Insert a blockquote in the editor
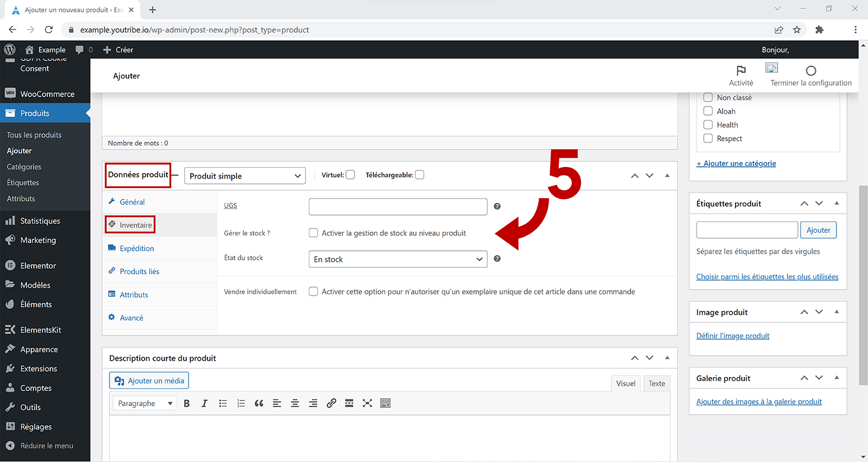The height and width of the screenshot is (462, 868). click(259, 403)
